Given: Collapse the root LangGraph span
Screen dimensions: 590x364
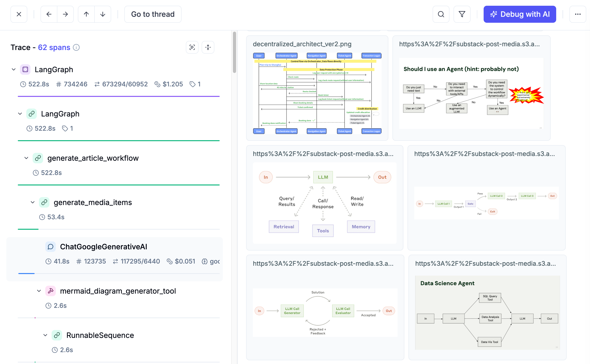Looking at the screenshot, I should (14, 70).
